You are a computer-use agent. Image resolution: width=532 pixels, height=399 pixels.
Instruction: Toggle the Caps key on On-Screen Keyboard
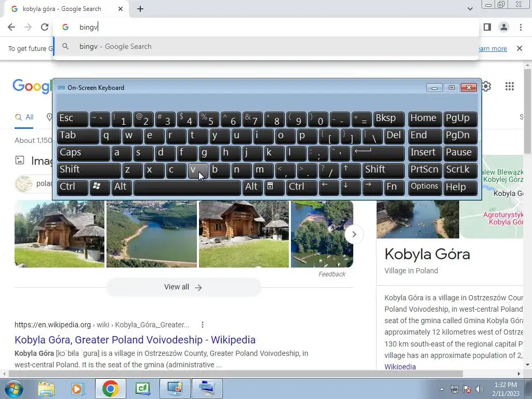pos(84,153)
